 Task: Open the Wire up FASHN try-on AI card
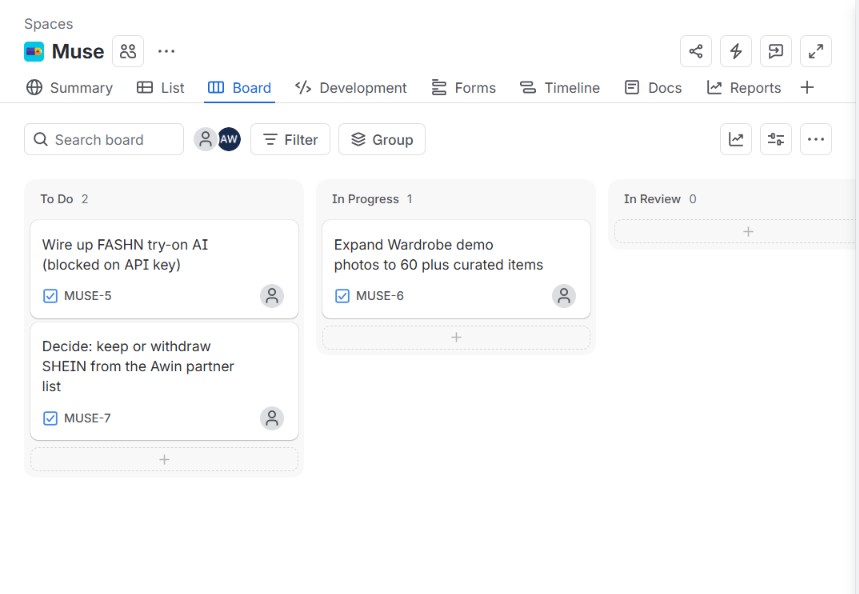click(164, 269)
